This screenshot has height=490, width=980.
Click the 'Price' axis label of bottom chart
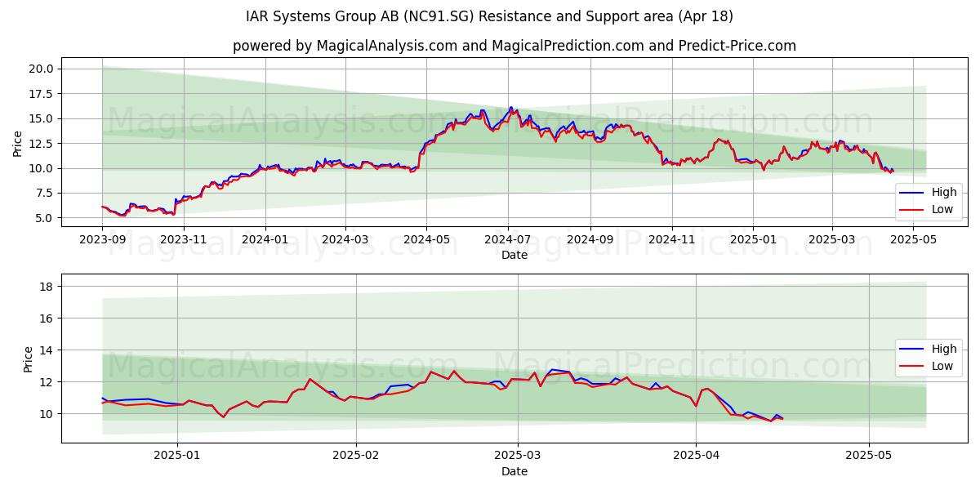[29, 359]
